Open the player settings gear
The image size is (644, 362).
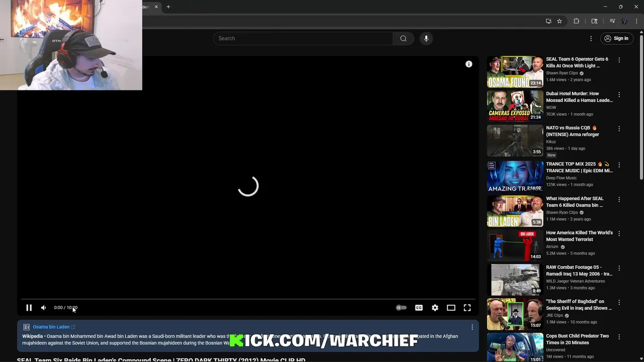[x=435, y=308]
